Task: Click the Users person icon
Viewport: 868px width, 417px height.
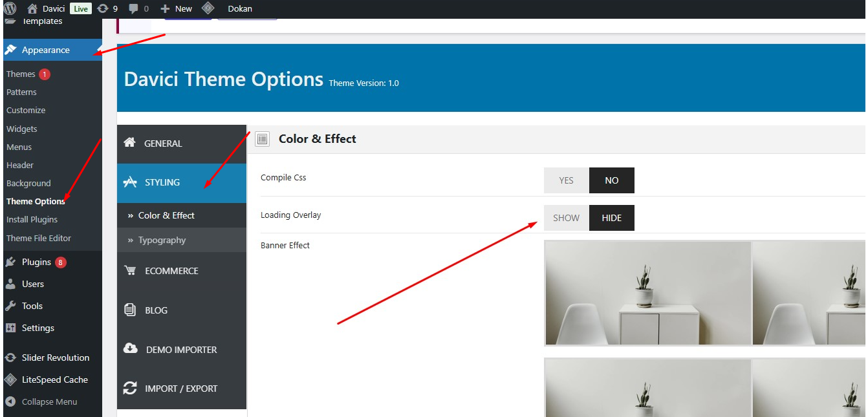Action: pos(10,284)
